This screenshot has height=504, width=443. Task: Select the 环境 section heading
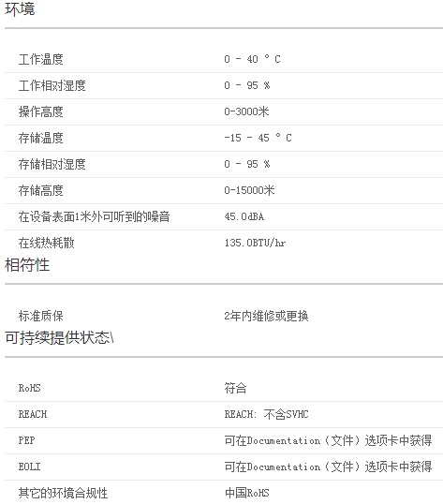coord(20,8)
